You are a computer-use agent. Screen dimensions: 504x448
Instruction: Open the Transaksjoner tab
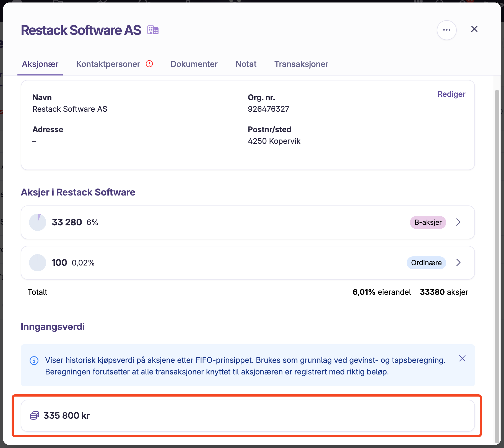click(x=301, y=64)
